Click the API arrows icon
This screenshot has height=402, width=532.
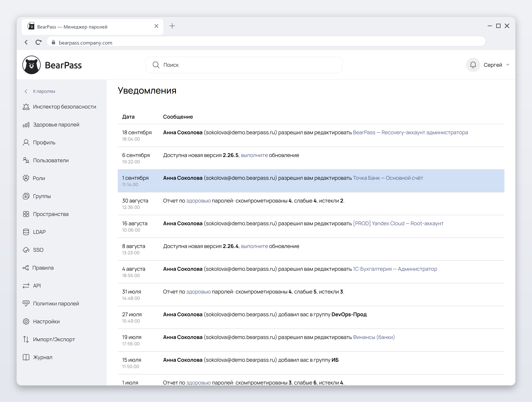tap(26, 286)
